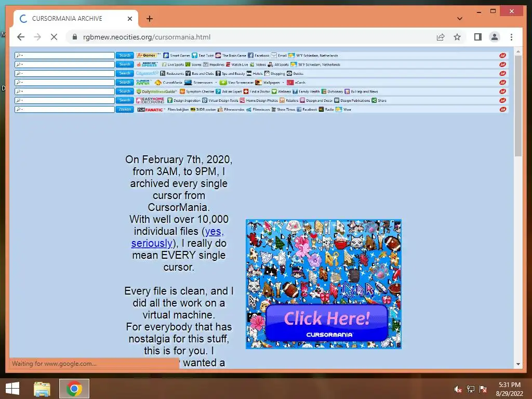Open Bars and Clubs toolbar item
The height and width of the screenshot is (399, 532).
click(x=199, y=73)
